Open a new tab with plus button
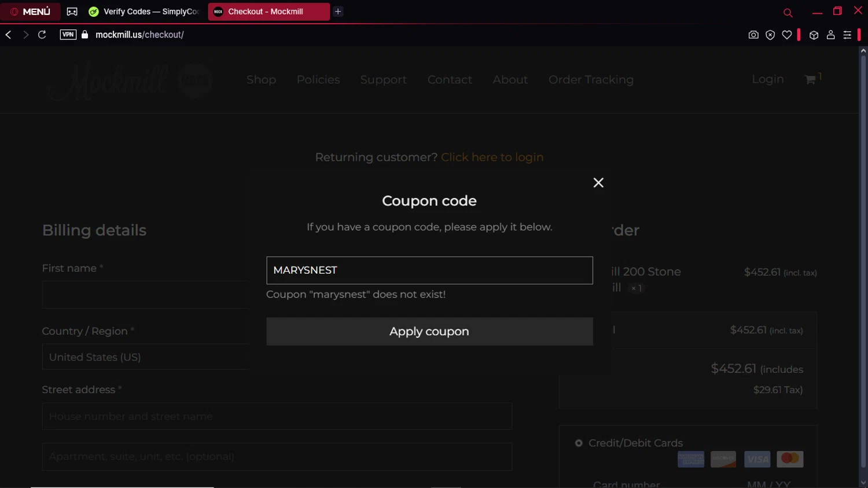This screenshot has height=488, width=868. click(338, 12)
